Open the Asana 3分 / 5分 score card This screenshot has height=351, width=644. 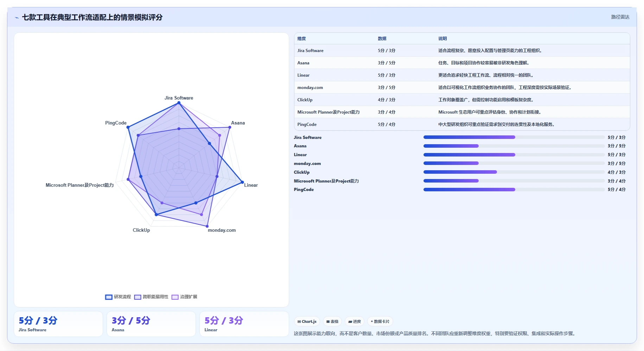[151, 324]
